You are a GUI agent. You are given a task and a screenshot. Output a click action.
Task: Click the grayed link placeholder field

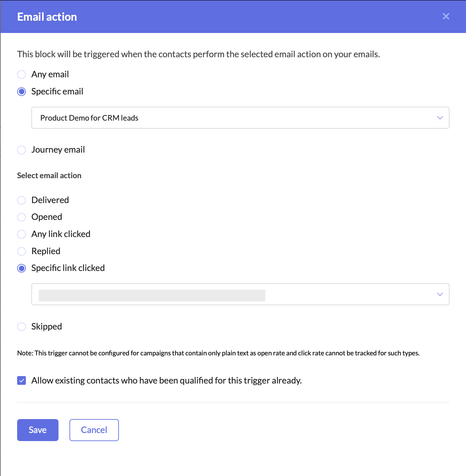152,295
